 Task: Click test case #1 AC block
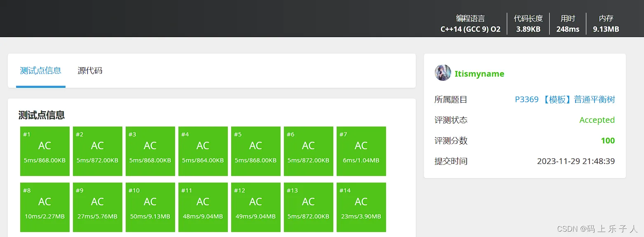pyautogui.click(x=45, y=151)
